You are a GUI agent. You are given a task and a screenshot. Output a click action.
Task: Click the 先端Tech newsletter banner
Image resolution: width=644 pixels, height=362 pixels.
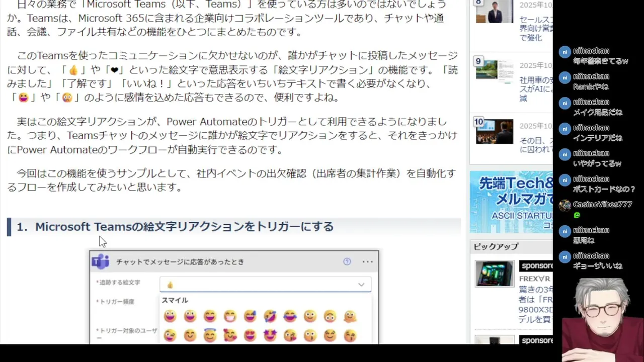pos(511,202)
